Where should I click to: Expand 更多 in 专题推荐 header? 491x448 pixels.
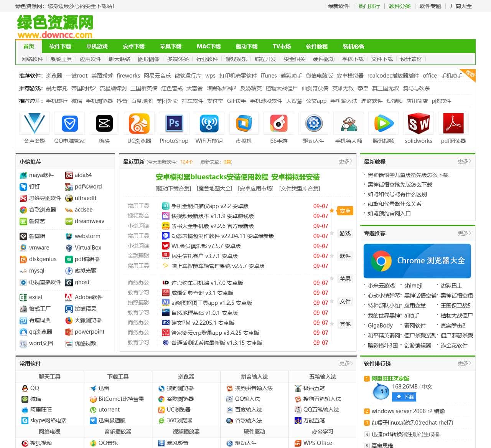point(465,233)
